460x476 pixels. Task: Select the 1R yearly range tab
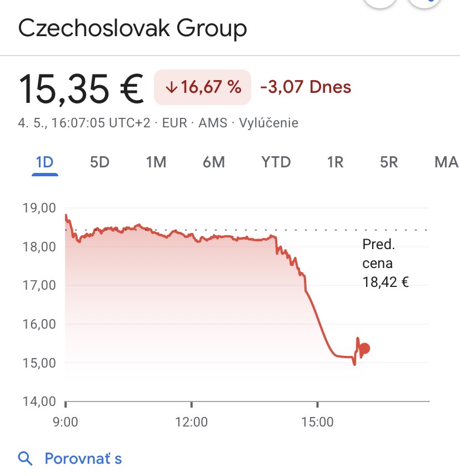tap(336, 162)
